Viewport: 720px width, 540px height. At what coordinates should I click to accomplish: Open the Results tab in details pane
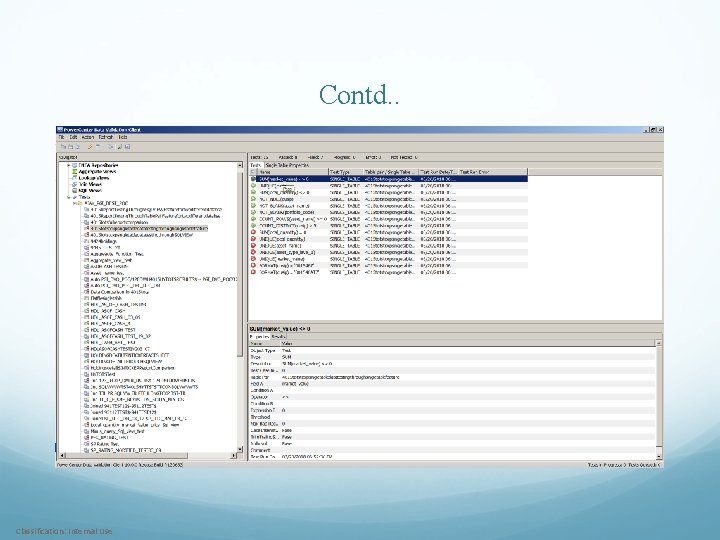pos(278,337)
